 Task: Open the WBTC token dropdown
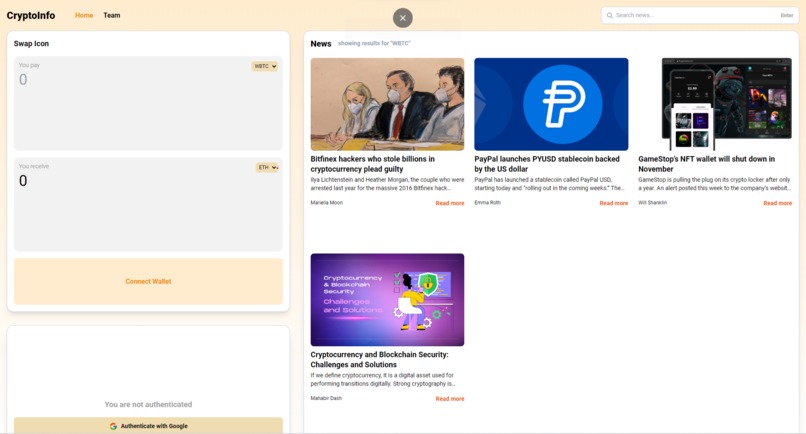(265, 66)
